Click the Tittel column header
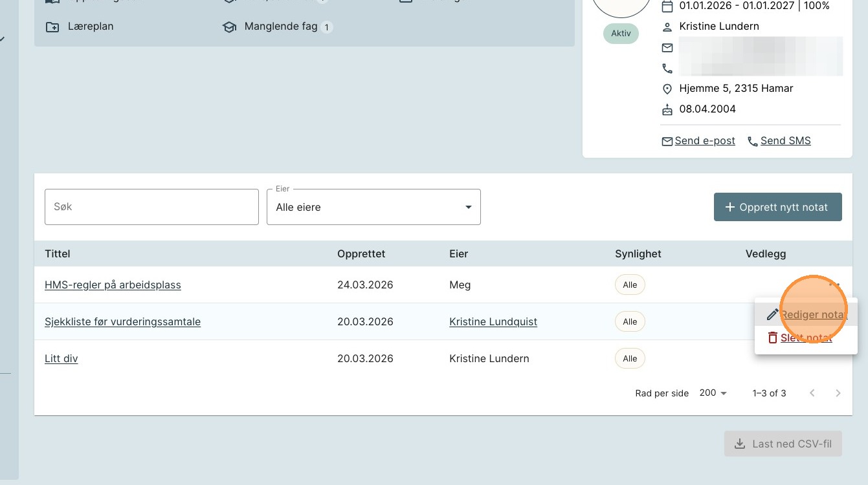 click(x=58, y=253)
